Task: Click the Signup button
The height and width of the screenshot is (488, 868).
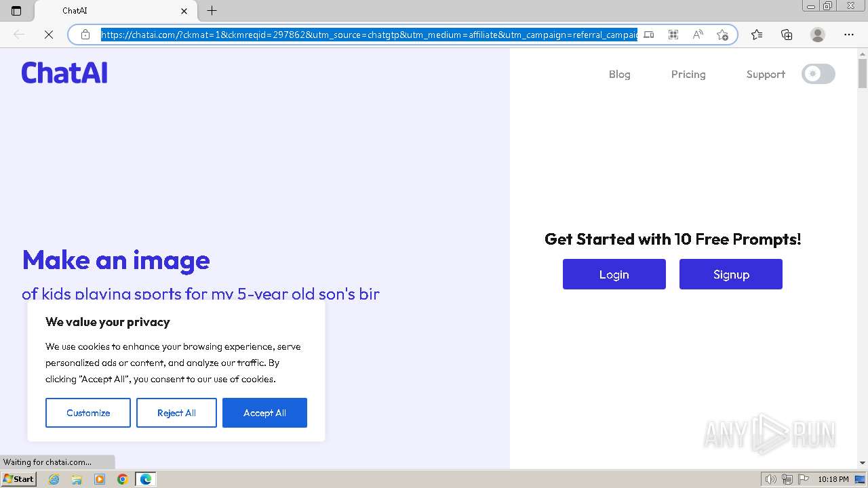Action: 731,274
